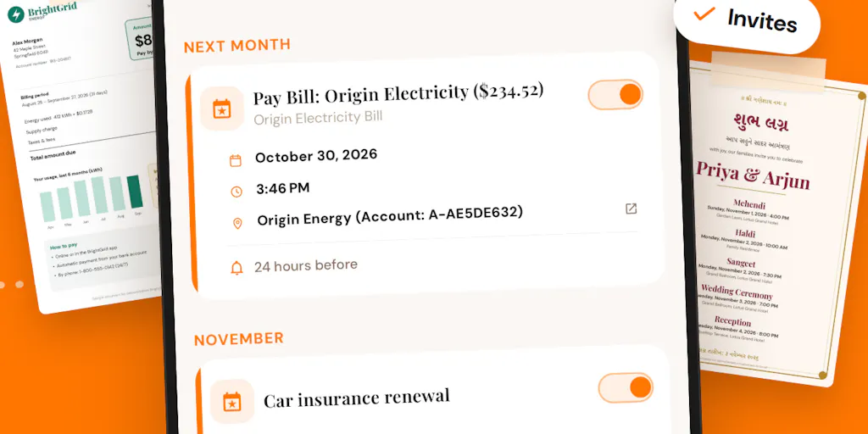Open the Pay Bill: Origin Electricity title
This screenshot has height=434, width=868.
point(398,93)
